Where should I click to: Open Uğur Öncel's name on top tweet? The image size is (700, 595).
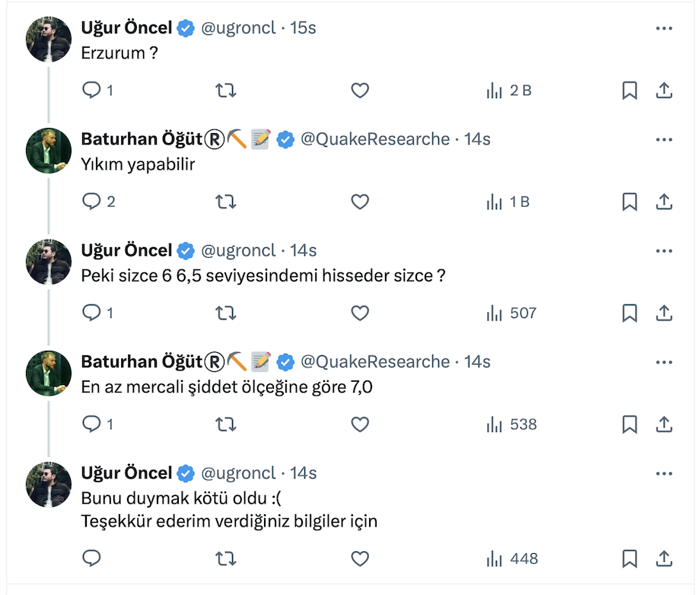[x=126, y=28]
